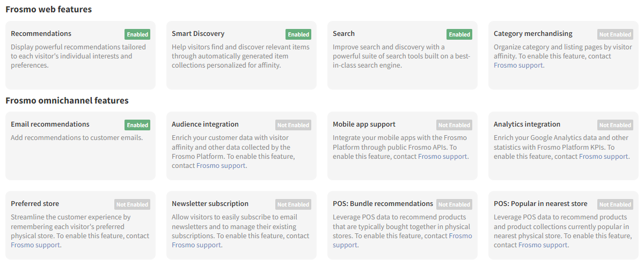
Task: Select Not Enabled badge on Mobile app support
Action: (454, 125)
